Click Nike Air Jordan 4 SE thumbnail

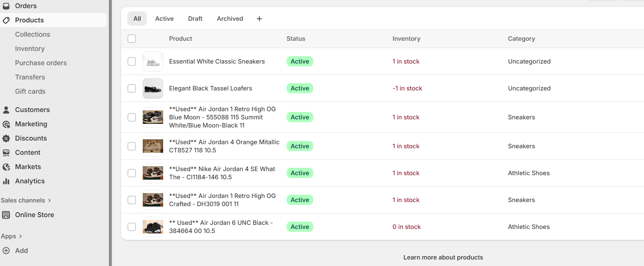click(153, 173)
